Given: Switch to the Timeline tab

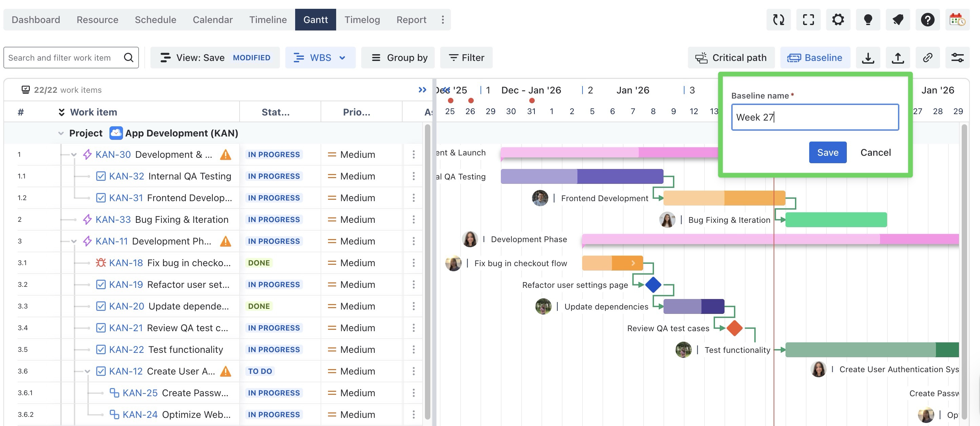Looking at the screenshot, I should [268, 20].
